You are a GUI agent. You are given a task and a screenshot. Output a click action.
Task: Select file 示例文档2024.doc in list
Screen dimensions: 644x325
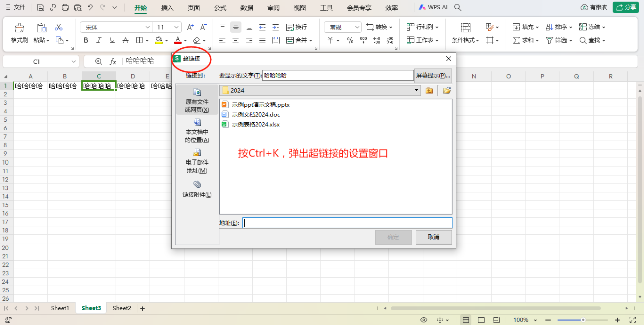[x=251, y=114]
